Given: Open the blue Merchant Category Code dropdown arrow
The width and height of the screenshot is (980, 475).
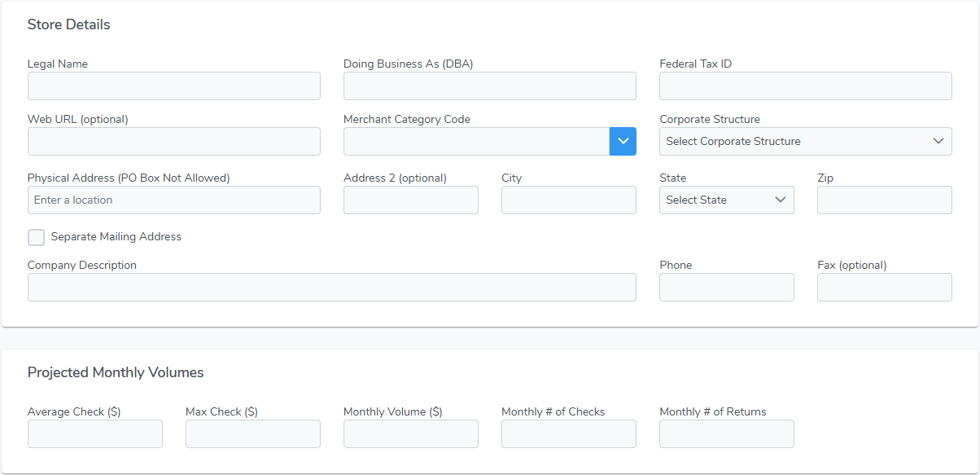Looking at the screenshot, I should [623, 141].
